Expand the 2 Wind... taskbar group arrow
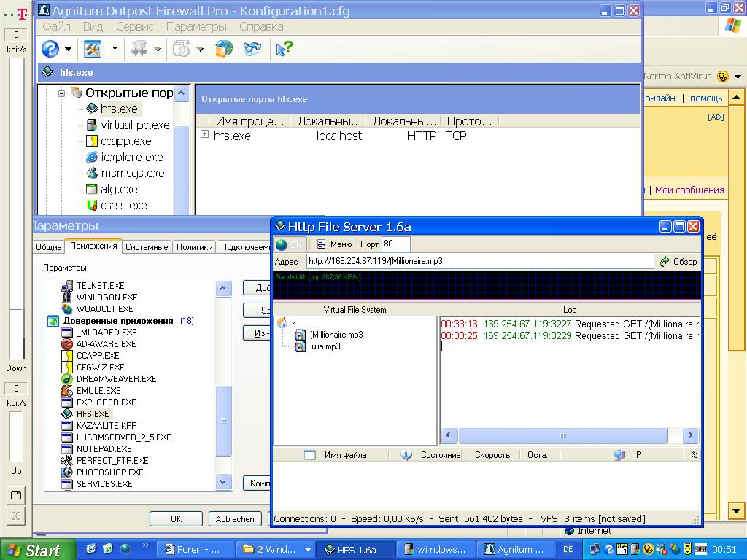The image size is (747, 560). [x=309, y=549]
